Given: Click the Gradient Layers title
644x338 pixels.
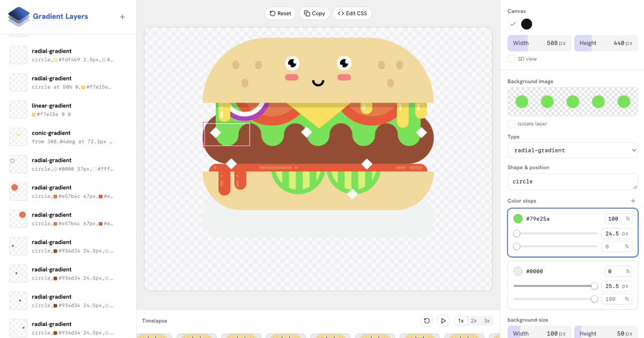Looking at the screenshot, I should click(61, 17).
